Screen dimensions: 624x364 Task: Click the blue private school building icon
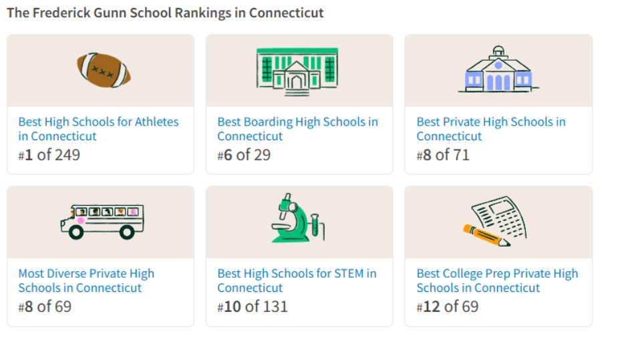click(x=498, y=70)
